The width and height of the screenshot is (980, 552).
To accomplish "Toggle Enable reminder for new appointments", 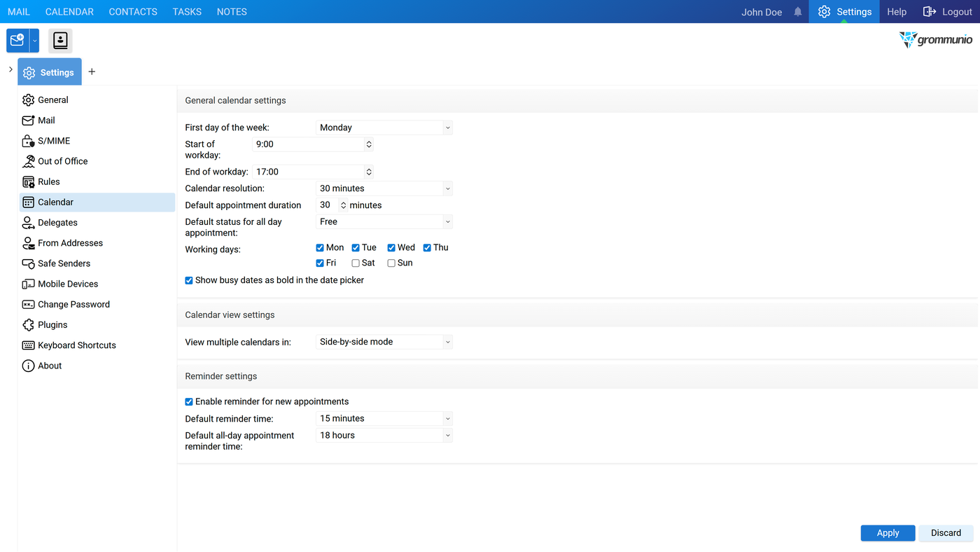I will [189, 402].
